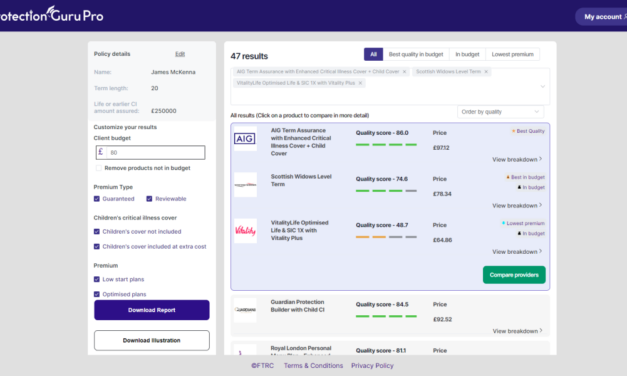View breakdown for Scottish Widows Level Term
This screenshot has height=376, width=627.
click(517, 205)
